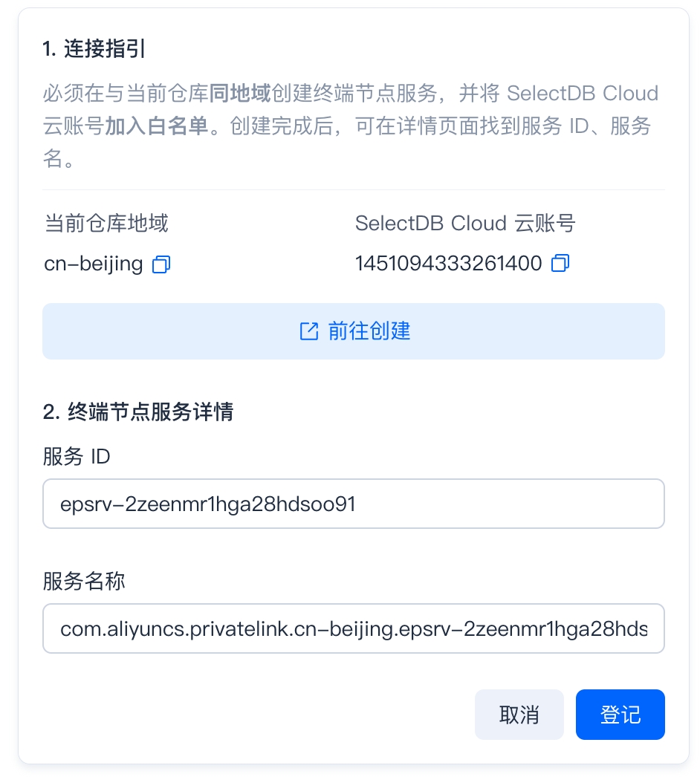700x777 pixels.
Task: Copy the cn-beijing region value
Action: point(161,264)
